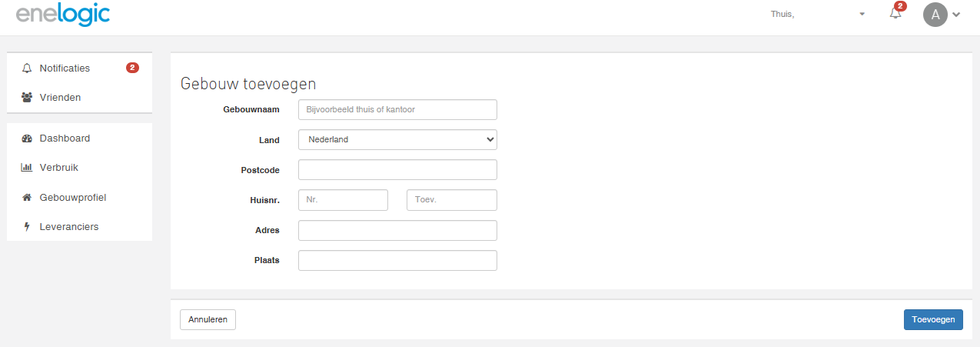The height and width of the screenshot is (347, 980).
Task: Select the Toev. house number addition field
Action: (452, 200)
